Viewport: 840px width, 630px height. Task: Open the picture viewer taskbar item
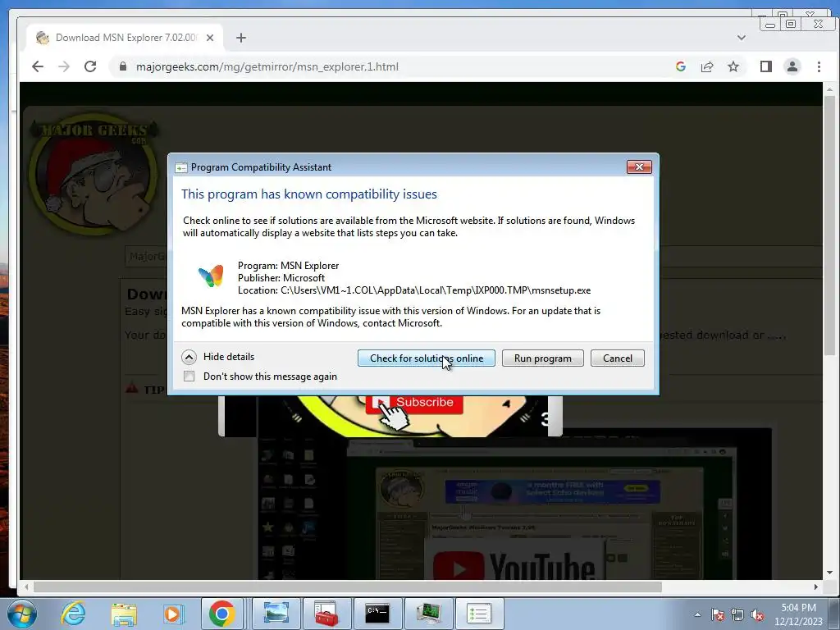pyautogui.click(x=276, y=614)
